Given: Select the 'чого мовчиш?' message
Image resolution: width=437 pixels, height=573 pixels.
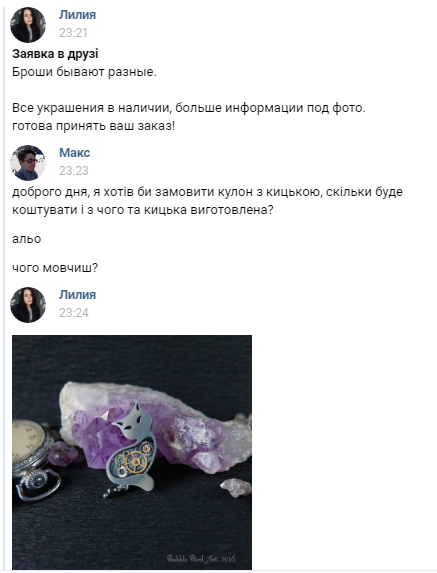Looking at the screenshot, I should (55, 268).
